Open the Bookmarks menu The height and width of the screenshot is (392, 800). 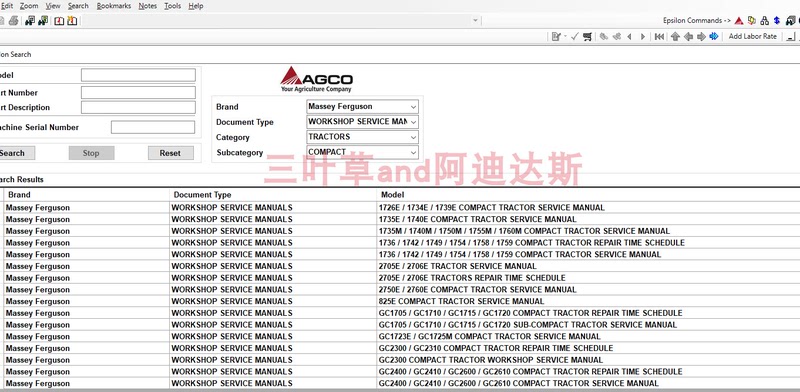pos(114,6)
